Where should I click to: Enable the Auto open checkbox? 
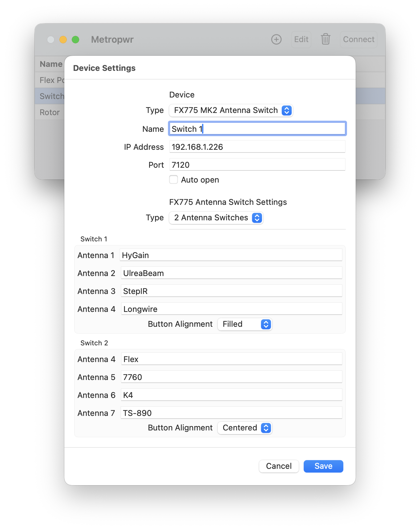[x=174, y=180]
